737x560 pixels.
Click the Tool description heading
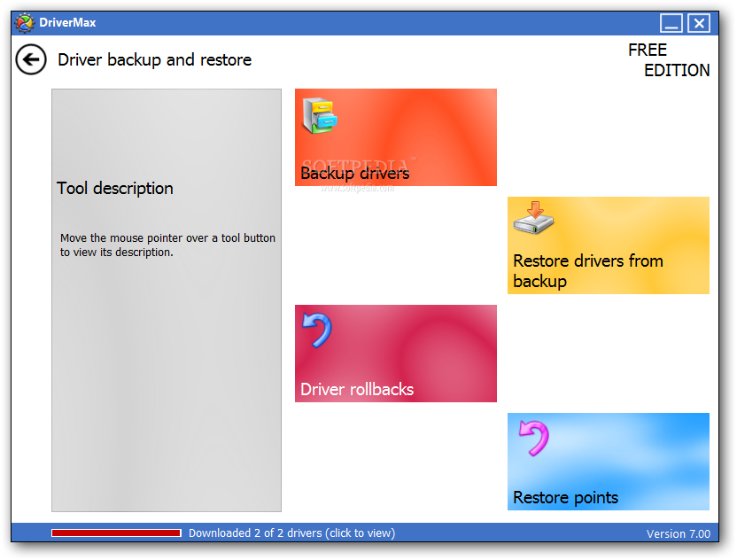pyautogui.click(x=115, y=189)
